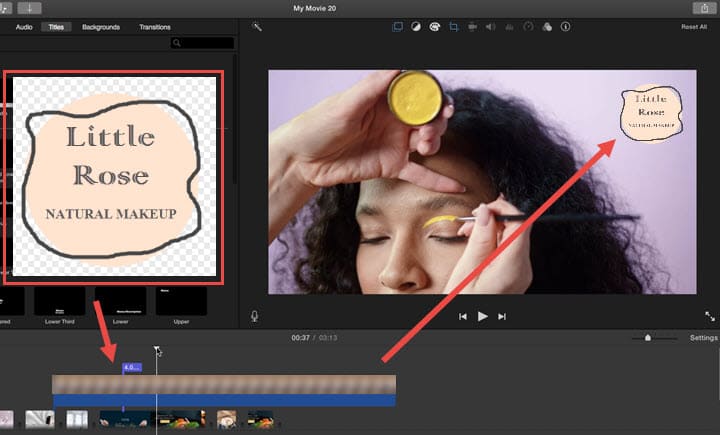Select the video overlay settings icon
The image size is (720, 435).
pos(400,27)
